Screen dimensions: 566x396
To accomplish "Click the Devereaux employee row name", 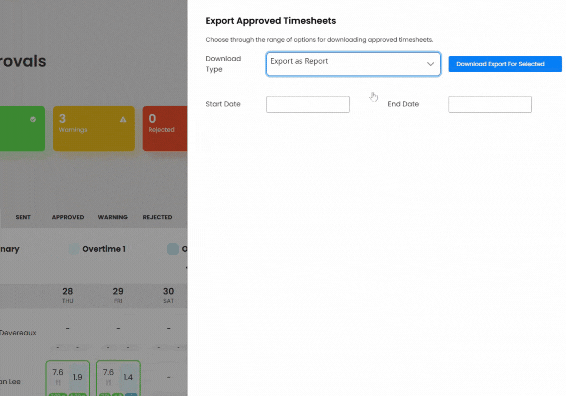I will (x=18, y=333).
